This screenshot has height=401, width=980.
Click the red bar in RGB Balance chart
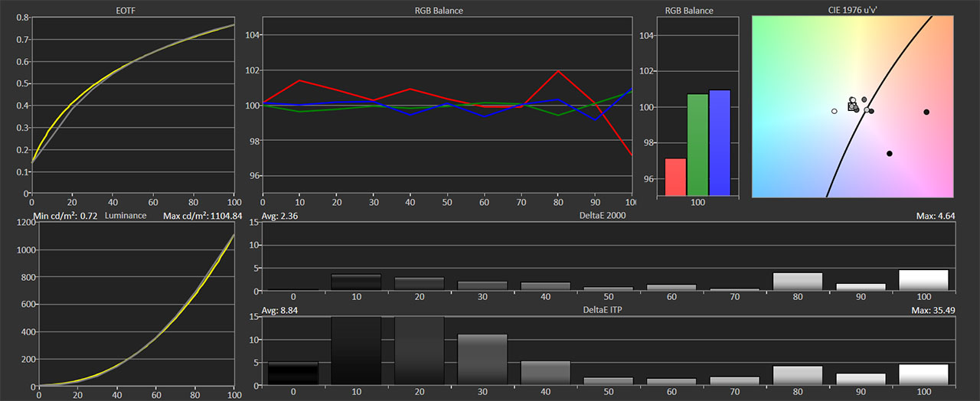tap(675, 177)
